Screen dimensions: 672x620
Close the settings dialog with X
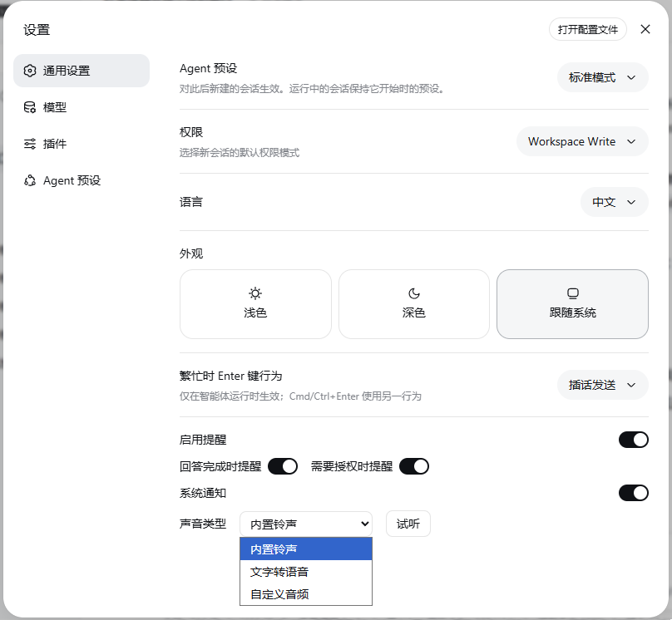click(x=645, y=29)
